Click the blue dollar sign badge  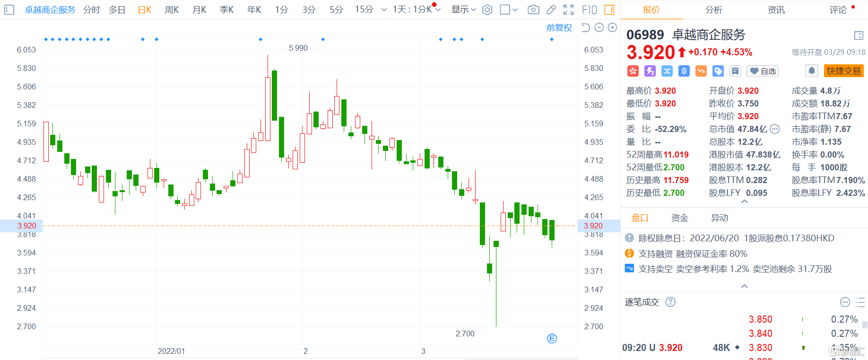point(684,71)
